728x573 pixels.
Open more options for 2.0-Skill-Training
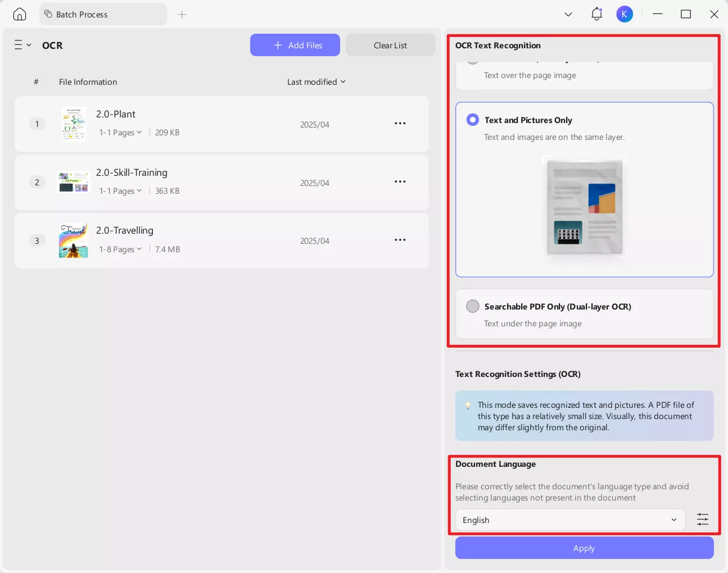coord(400,182)
